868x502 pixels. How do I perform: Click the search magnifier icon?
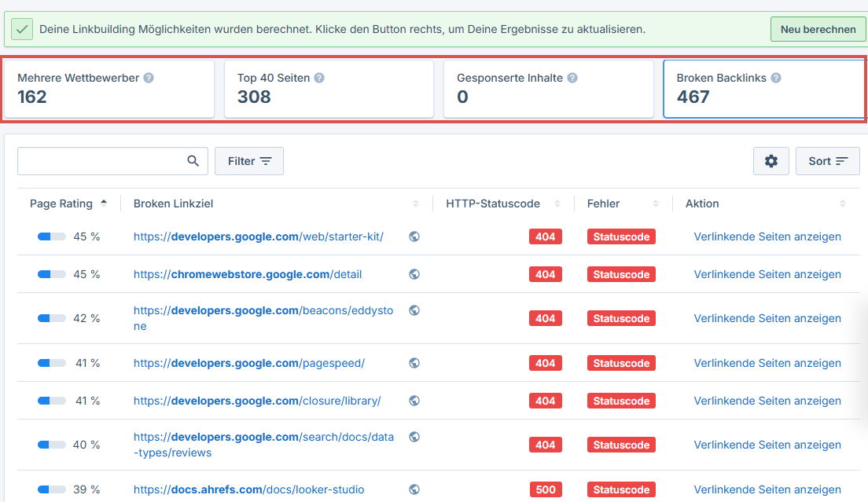coord(193,161)
